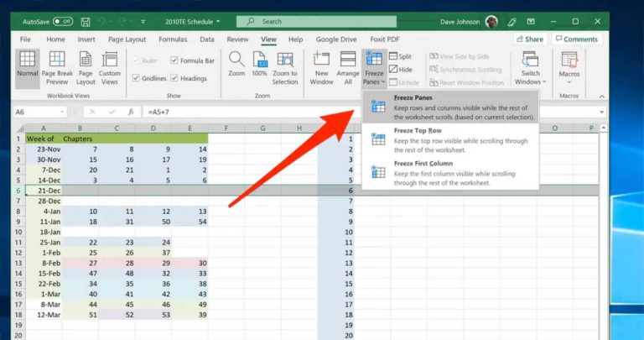The image size is (644, 340).
Task: Open a New Window
Action: [x=322, y=69]
